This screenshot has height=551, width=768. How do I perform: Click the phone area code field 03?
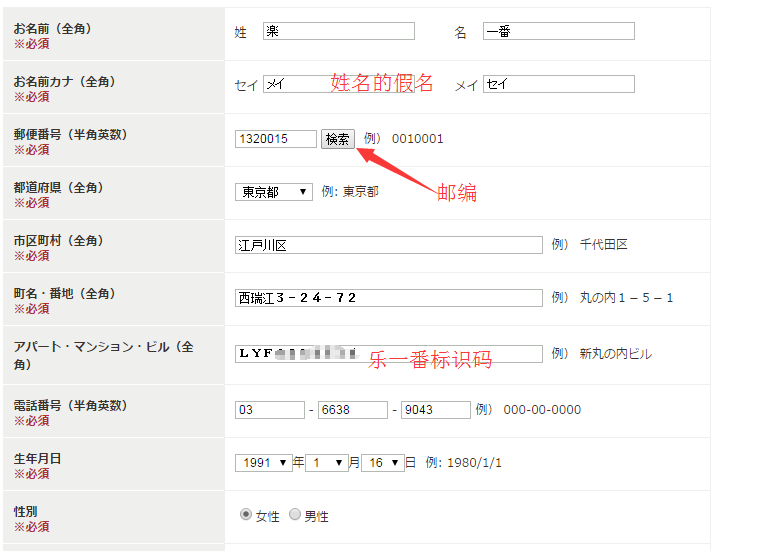(x=269, y=410)
